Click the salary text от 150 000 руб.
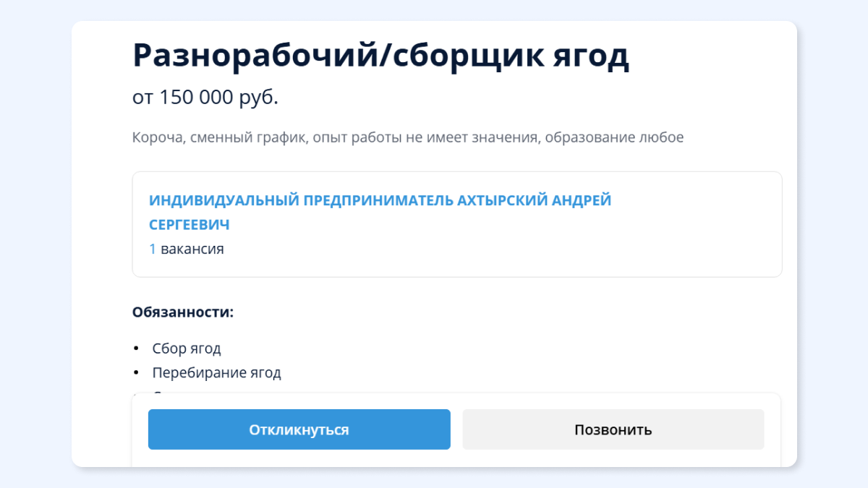868x488 pixels. (x=205, y=98)
